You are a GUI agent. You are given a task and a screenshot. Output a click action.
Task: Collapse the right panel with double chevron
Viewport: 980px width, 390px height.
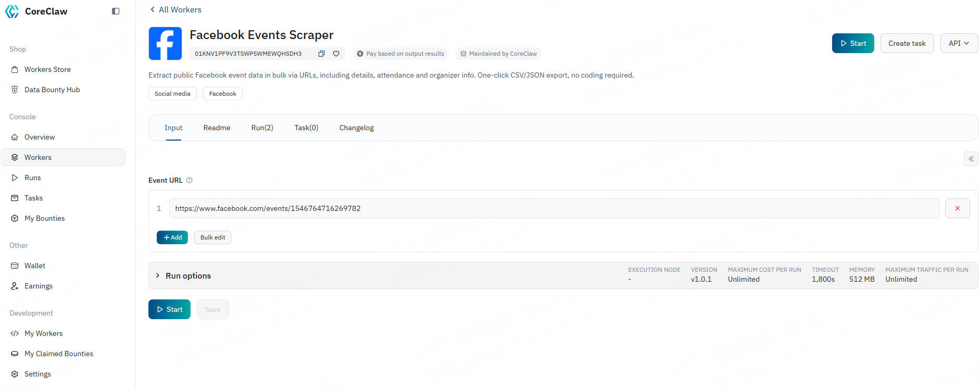(971, 159)
